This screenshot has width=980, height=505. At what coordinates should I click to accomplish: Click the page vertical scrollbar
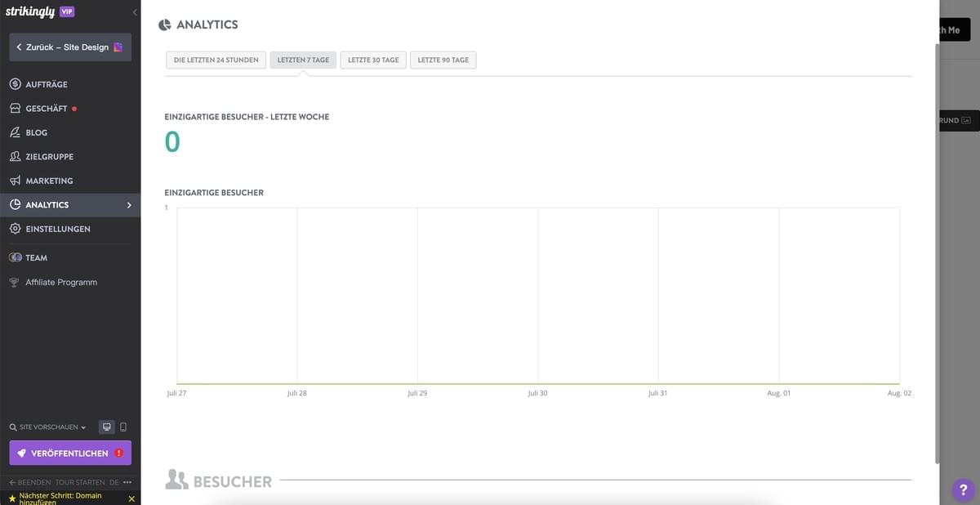936,252
